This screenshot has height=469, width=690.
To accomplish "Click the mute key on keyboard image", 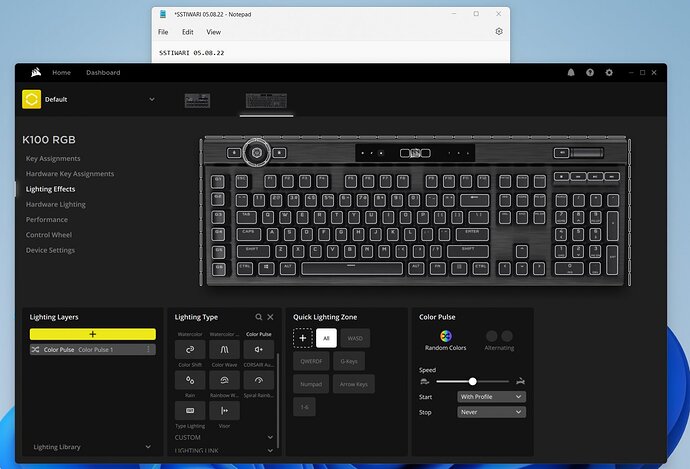I will click(562, 153).
